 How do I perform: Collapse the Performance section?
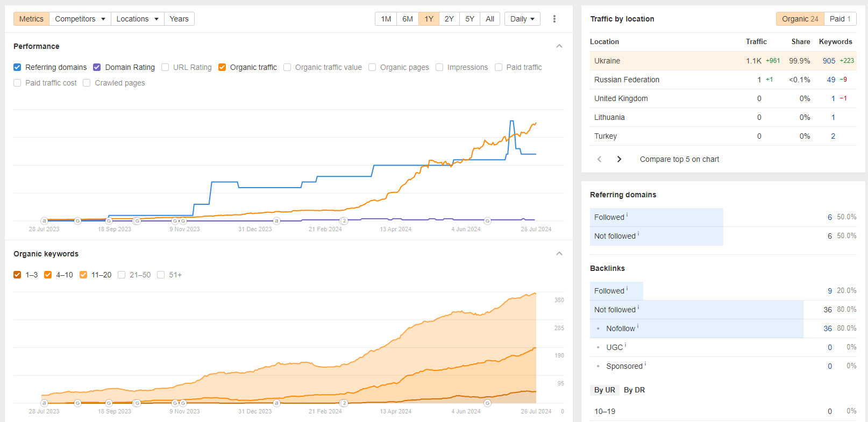(x=559, y=46)
